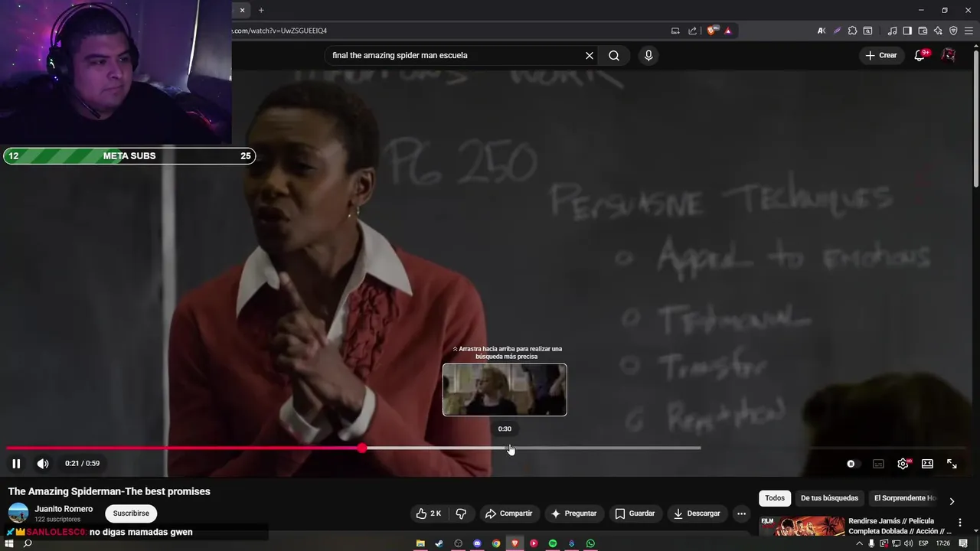
Task: Click the Suscribirse button
Action: tap(131, 514)
